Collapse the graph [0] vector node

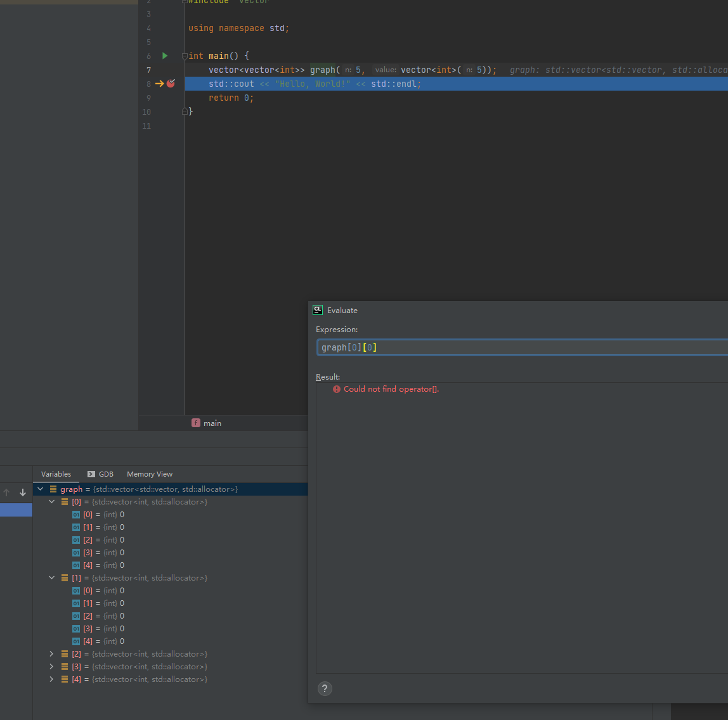51,501
